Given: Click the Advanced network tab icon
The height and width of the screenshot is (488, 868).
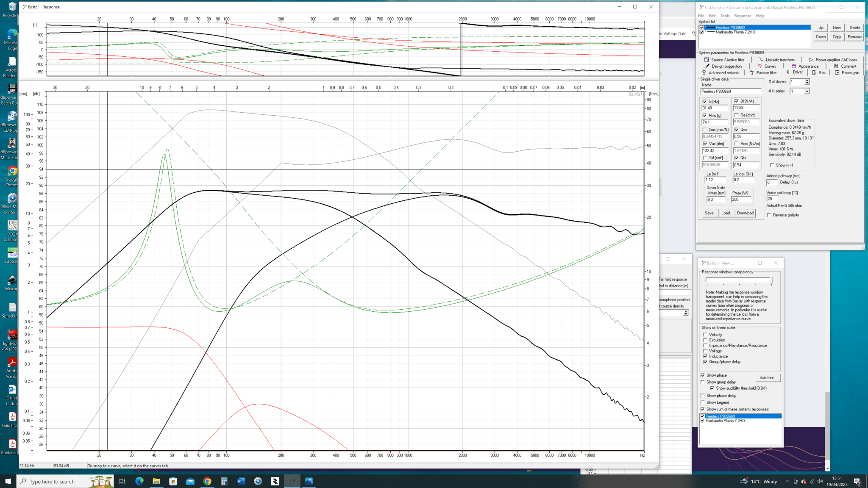Looking at the screenshot, I should point(704,72).
